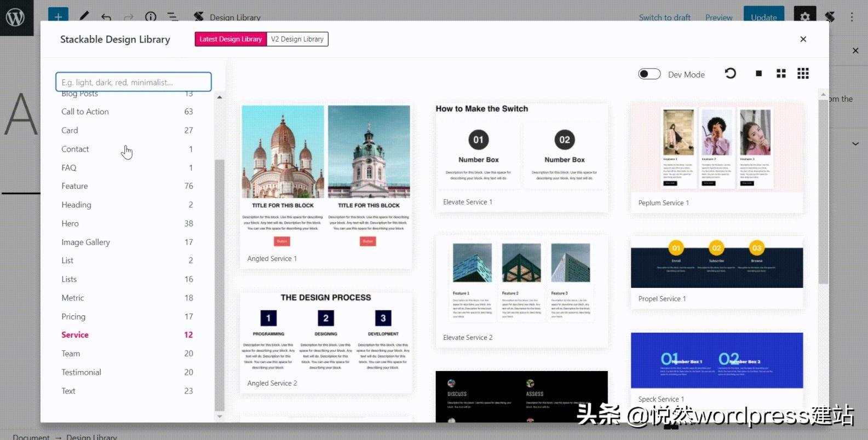
Task: Select the Latest Design Library tab
Action: coord(231,39)
